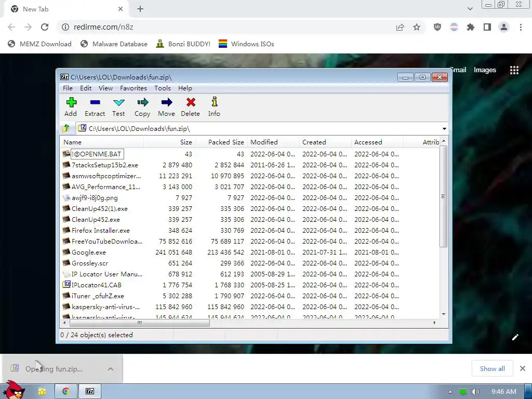
Task: Click the site information icon in address bar
Action: point(65,27)
